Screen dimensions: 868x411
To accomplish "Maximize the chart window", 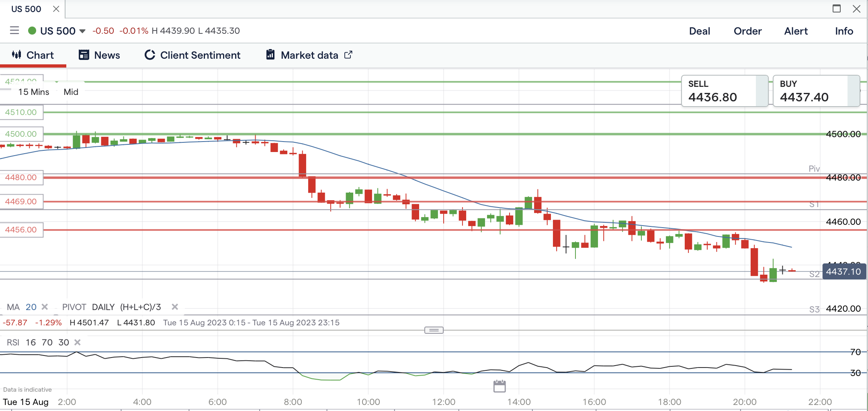I will [x=837, y=8].
